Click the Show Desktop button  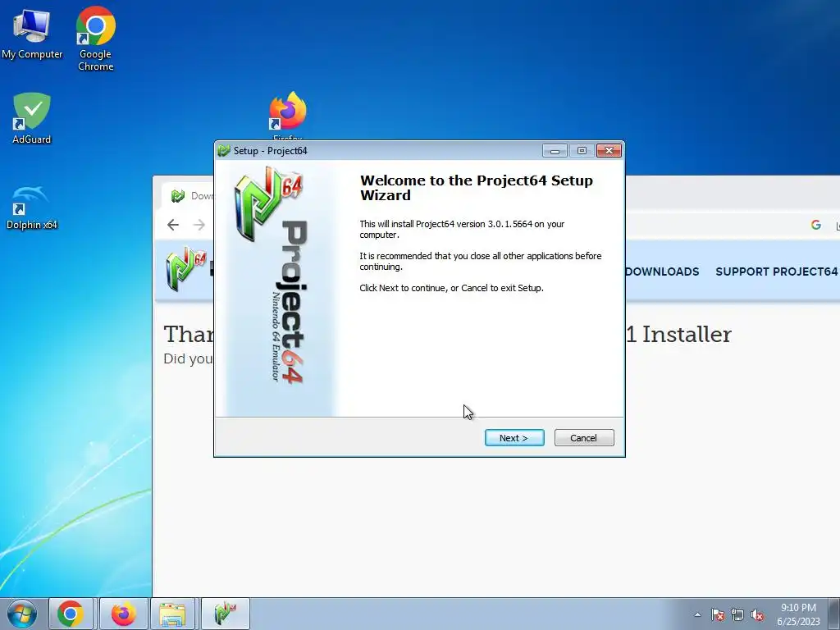834,614
